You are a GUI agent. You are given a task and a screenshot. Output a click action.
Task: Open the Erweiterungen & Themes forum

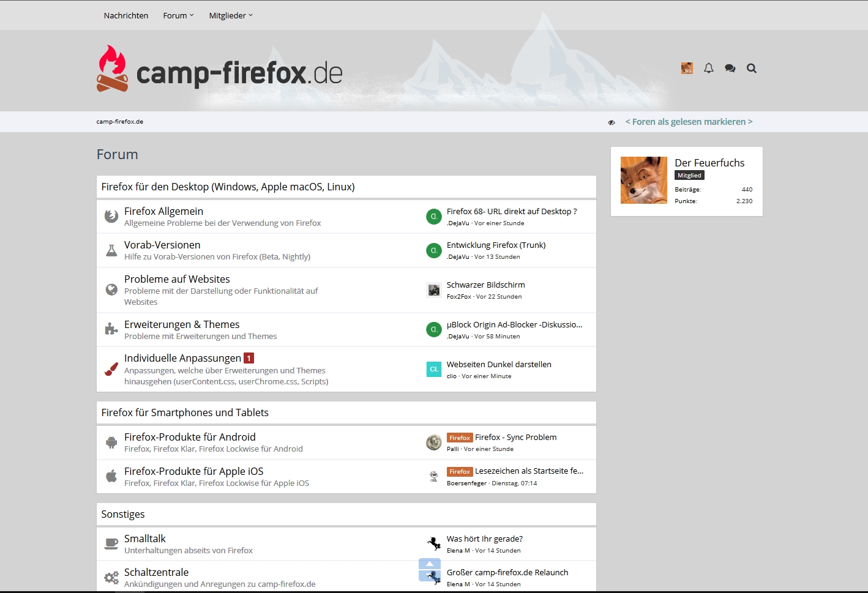click(x=182, y=324)
